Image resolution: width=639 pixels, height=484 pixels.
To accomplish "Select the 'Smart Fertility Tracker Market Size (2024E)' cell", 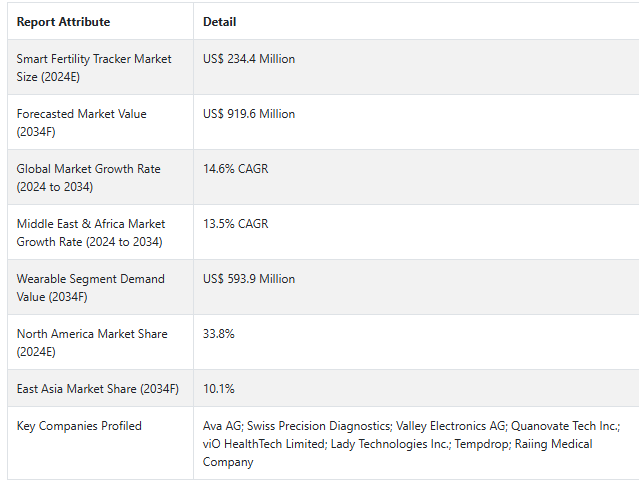I will [x=94, y=68].
